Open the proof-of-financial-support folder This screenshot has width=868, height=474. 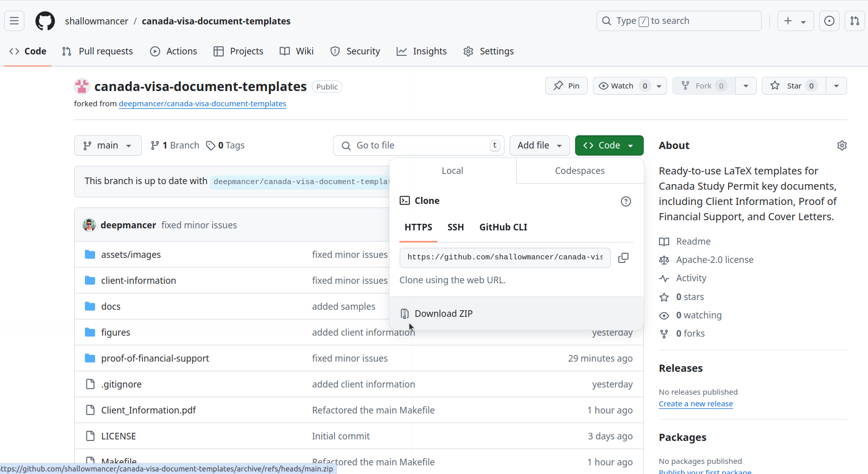coord(155,358)
